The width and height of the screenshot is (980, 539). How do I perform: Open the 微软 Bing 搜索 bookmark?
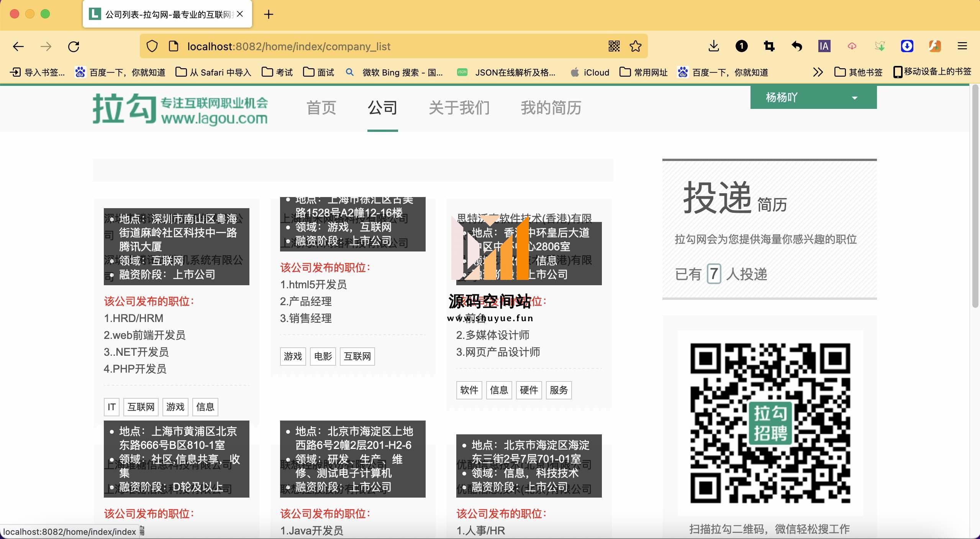[394, 72]
